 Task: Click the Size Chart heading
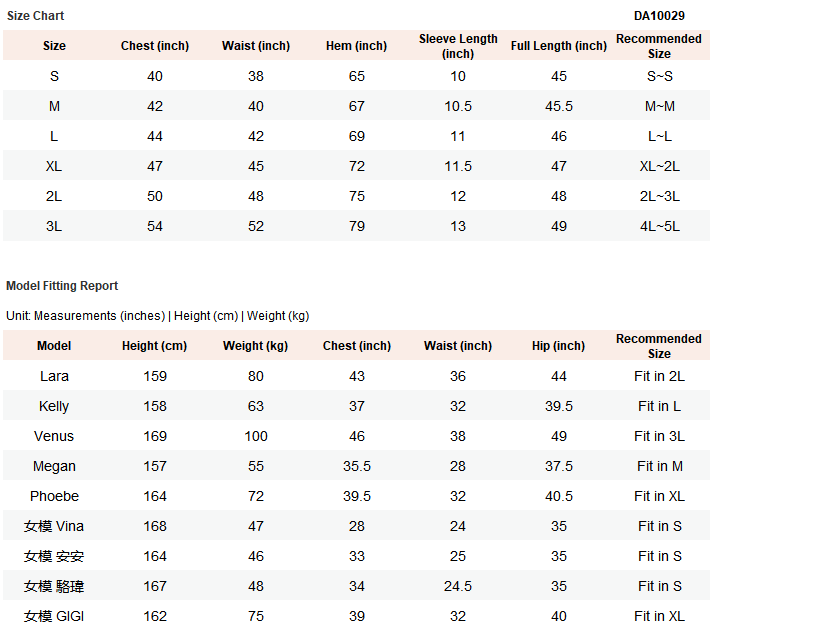coord(35,16)
